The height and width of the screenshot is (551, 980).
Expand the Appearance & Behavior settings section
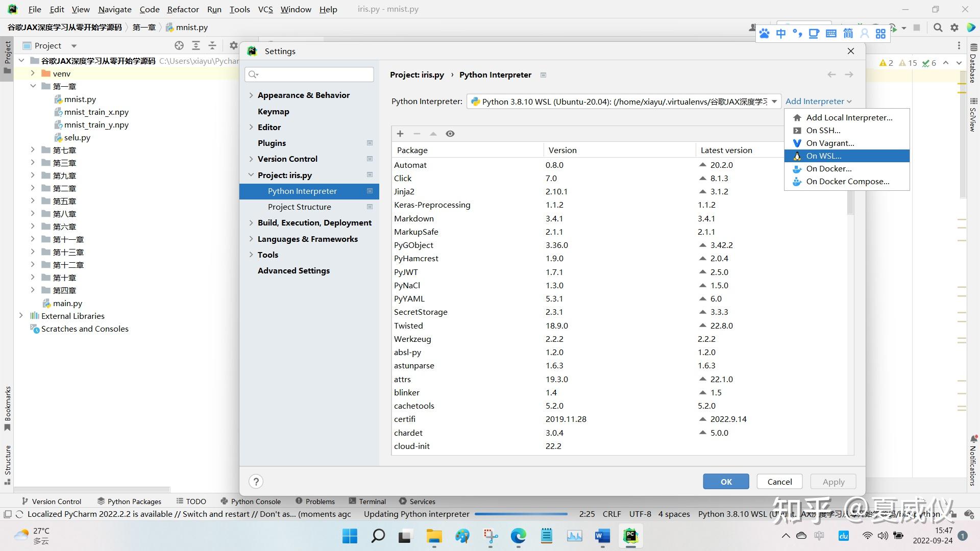pos(251,95)
